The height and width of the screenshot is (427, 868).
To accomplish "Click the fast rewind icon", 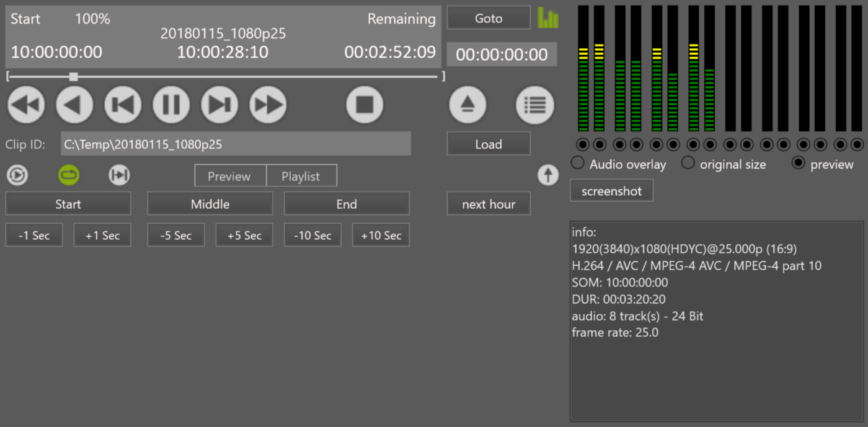I will (x=25, y=105).
